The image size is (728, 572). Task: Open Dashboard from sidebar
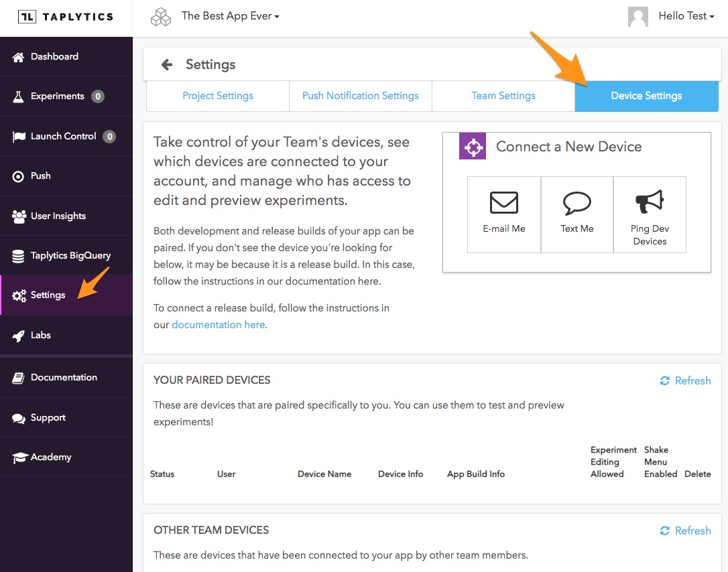66,56
